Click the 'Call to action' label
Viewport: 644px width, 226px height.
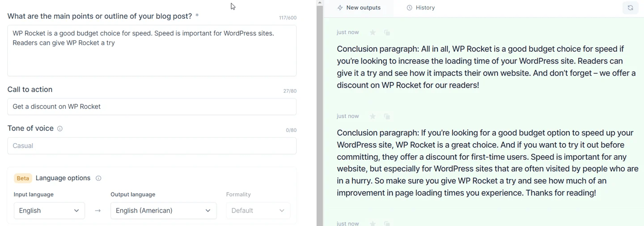(x=30, y=90)
